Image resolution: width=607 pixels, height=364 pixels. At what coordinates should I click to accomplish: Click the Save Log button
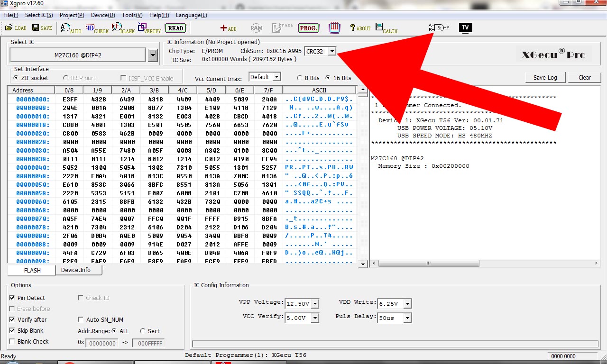click(545, 78)
